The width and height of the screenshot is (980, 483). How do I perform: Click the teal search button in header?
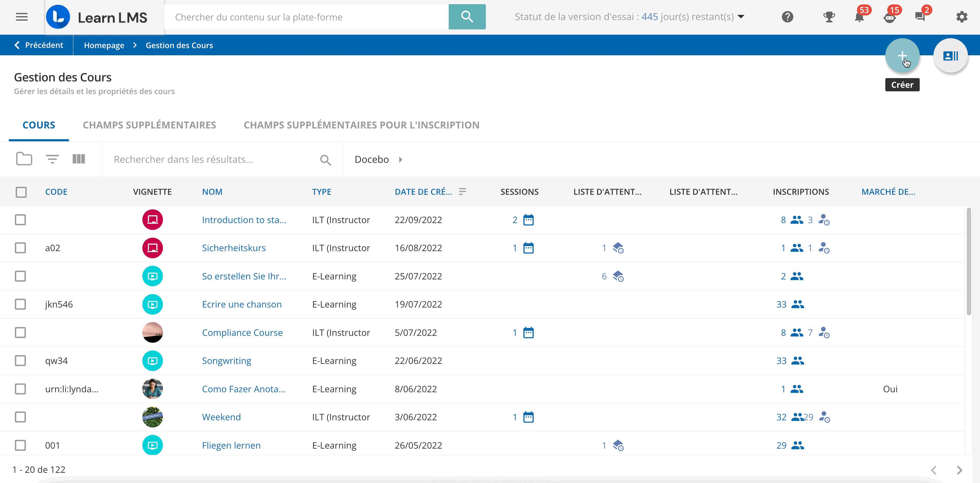point(467,17)
